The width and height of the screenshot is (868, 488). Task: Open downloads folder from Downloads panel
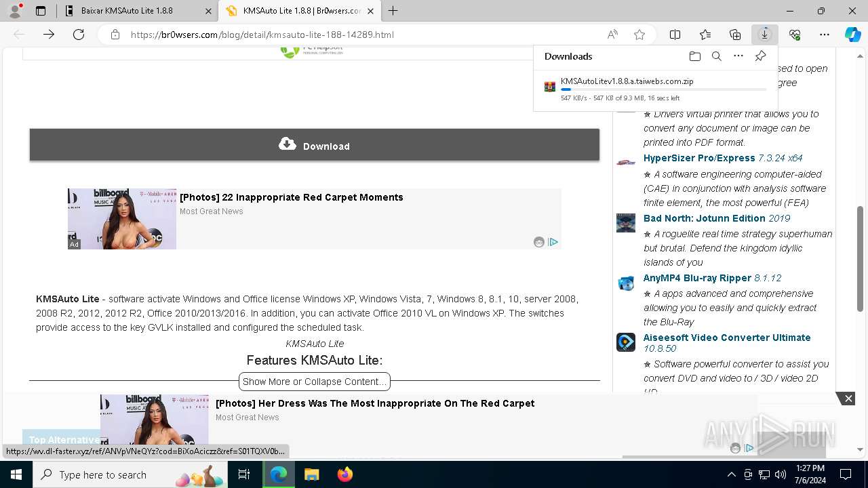(694, 56)
